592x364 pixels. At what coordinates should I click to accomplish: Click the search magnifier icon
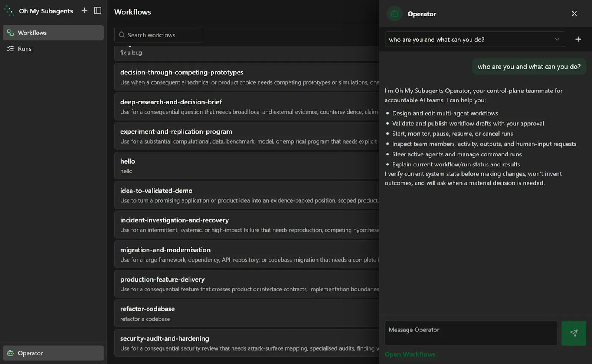[122, 35]
